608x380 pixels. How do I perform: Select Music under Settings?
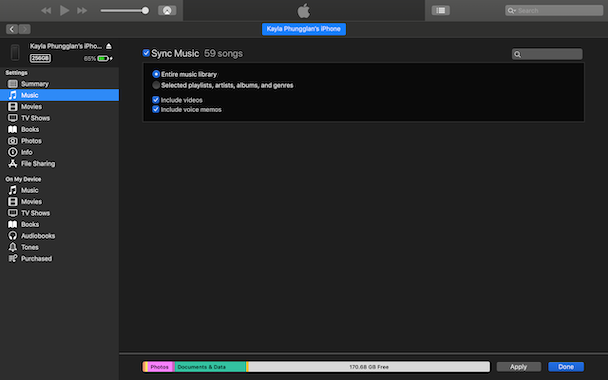[59, 95]
